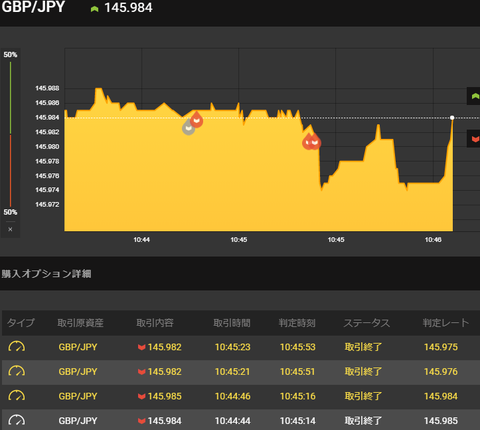Image resolution: width=480 pixels, height=430 pixels.
Task: Click green up arrow beside 145.984 header
Action: [94, 9]
